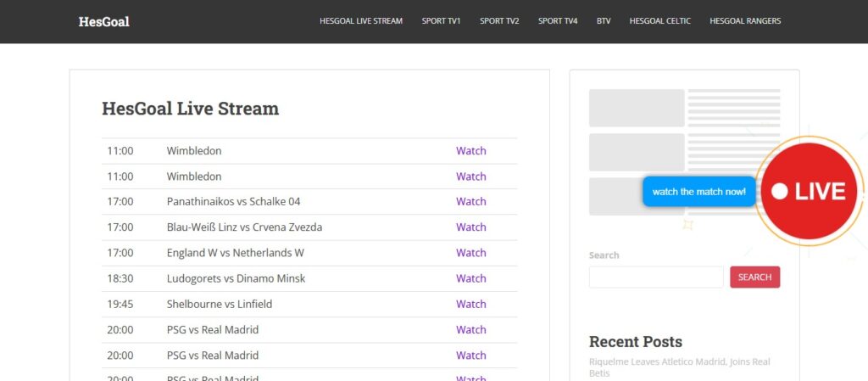Click the red SEARCH button

[x=755, y=277]
